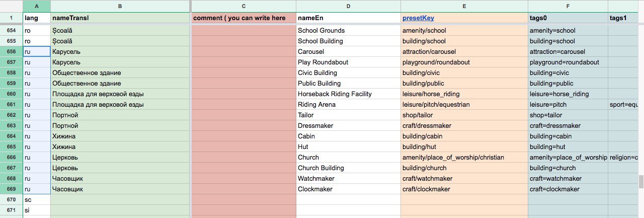Click the vertical scrollbar thumb
Screen dimensions: 644x218
pyautogui.click(x=640, y=181)
